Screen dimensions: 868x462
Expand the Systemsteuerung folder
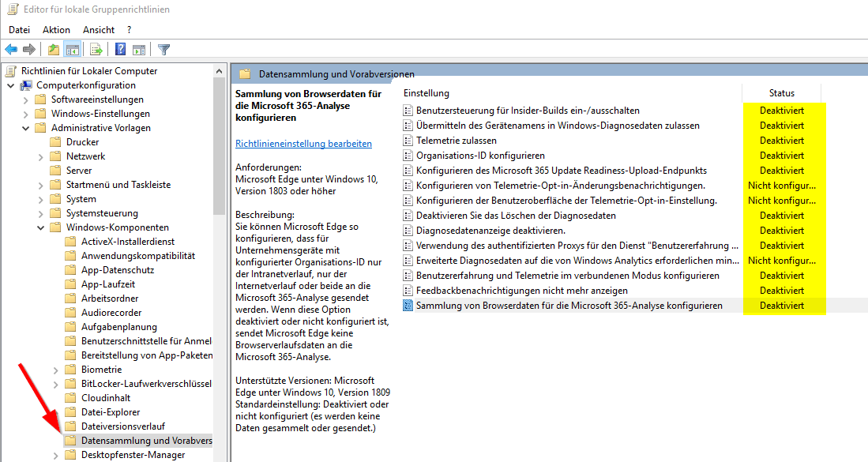click(40, 213)
